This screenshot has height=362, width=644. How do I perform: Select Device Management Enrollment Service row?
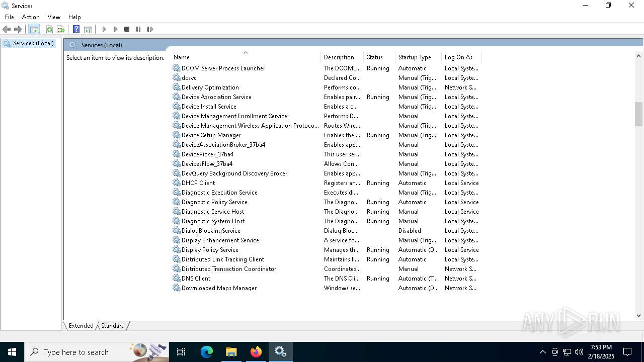pyautogui.click(x=326, y=116)
